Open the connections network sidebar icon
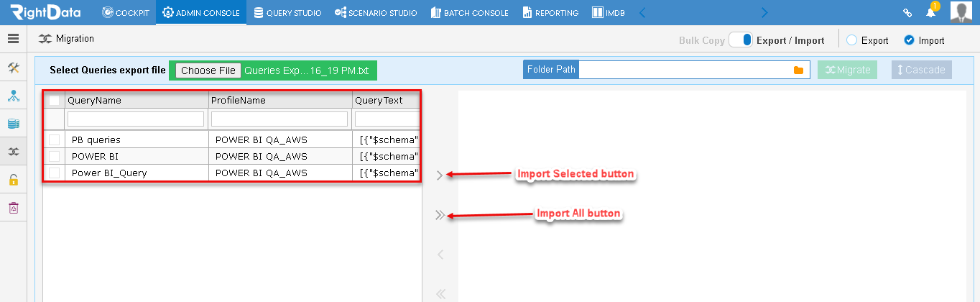980x302 pixels. pos(13,96)
